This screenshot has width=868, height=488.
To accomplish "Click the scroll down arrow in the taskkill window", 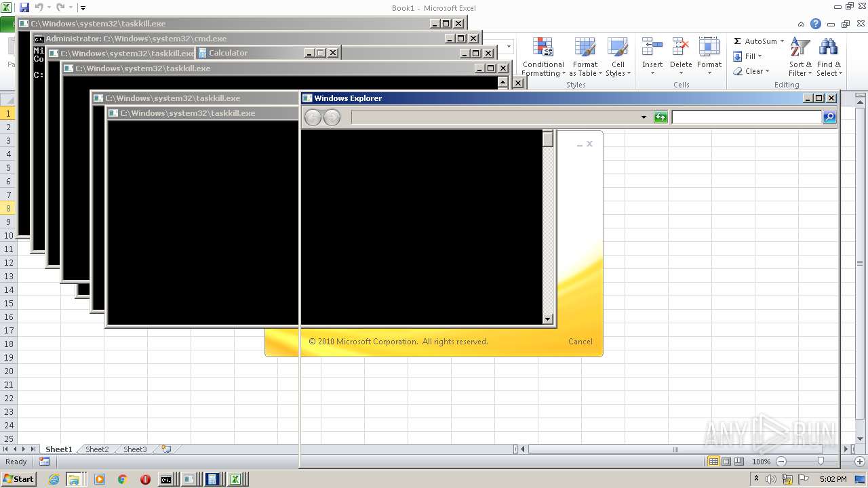I will pos(548,319).
